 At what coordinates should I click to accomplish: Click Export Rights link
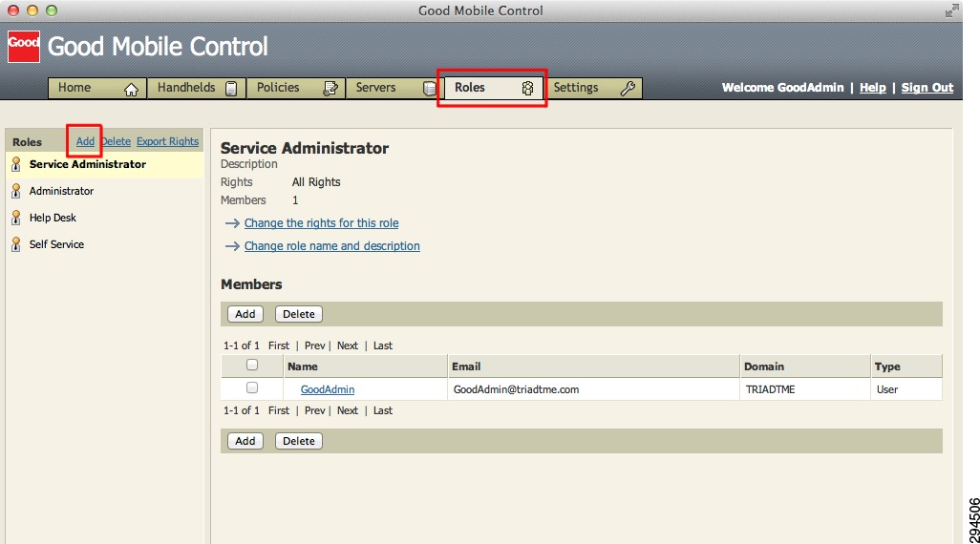click(167, 141)
